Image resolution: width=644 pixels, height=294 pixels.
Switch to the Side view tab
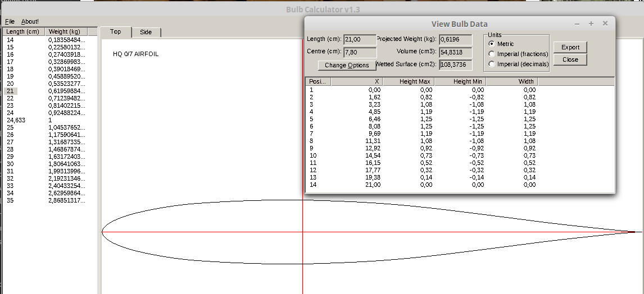click(x=146, y=32)
